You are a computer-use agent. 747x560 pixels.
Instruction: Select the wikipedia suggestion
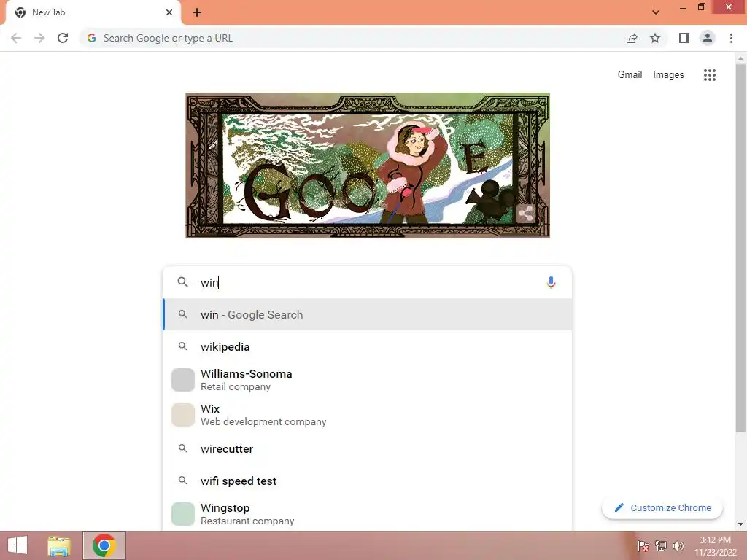pos(368,346)
